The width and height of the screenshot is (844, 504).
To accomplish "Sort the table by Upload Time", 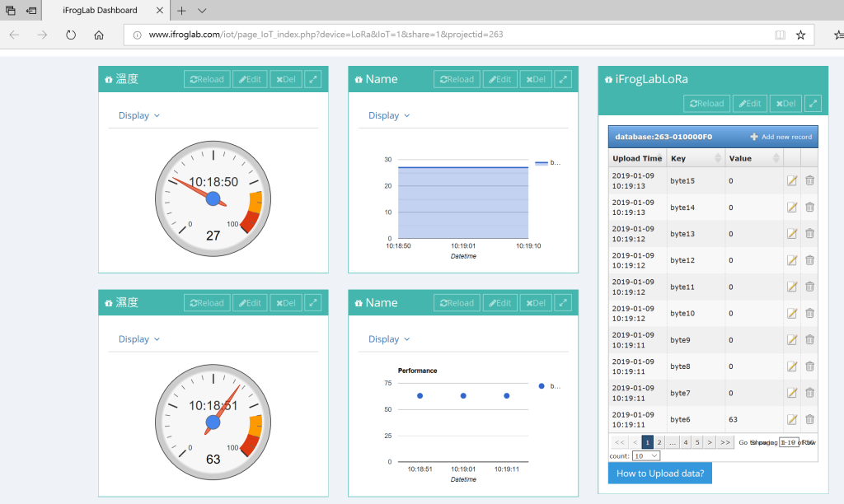I will pyautogui.click(x=637, y=158).
